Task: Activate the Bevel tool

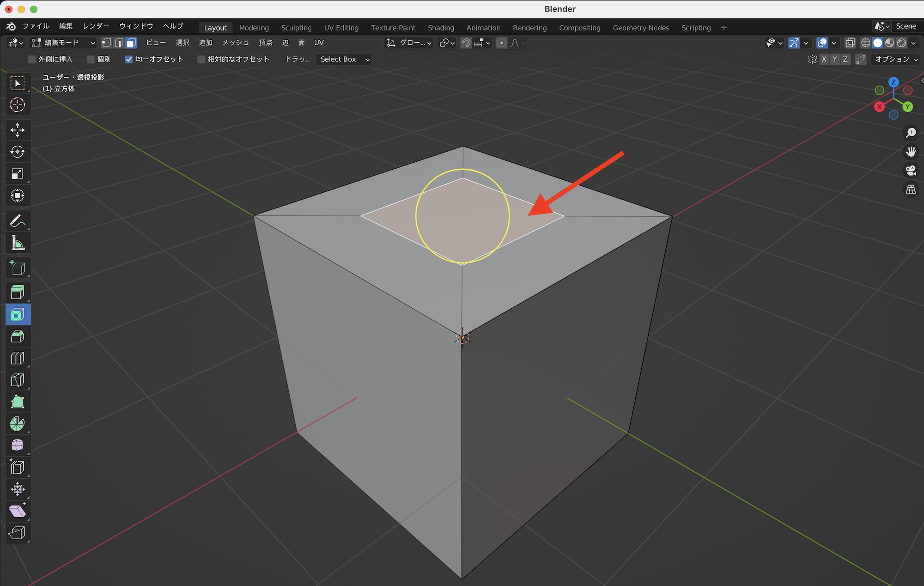Action: point(18,336)
